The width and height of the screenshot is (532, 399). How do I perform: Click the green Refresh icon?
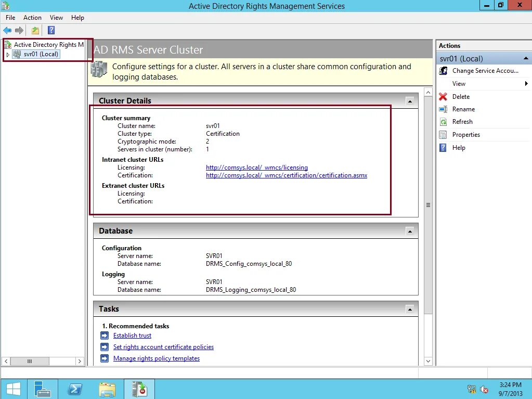coord(443,122)
